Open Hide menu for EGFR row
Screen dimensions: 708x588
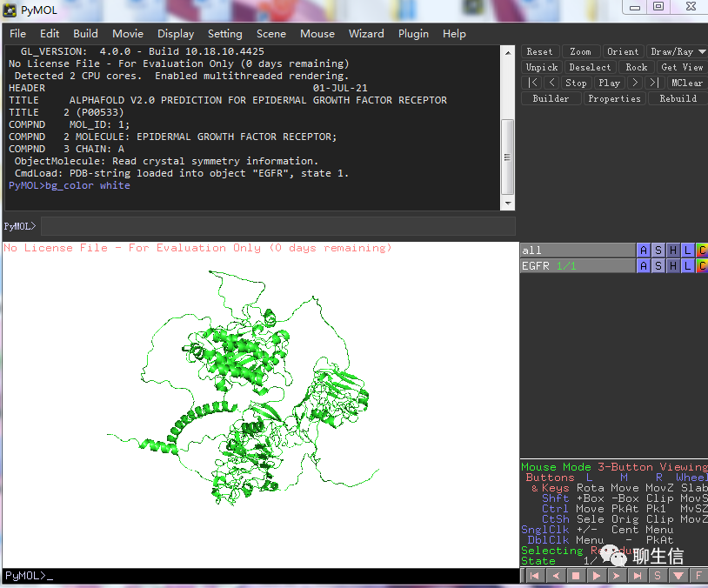[x=673, y=266]
